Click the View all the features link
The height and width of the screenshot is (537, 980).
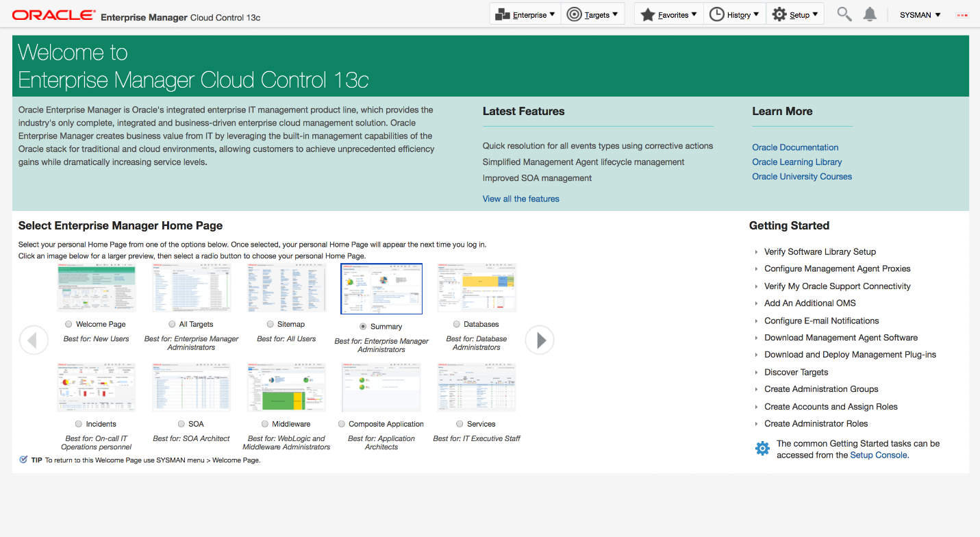(x=520, y=199)
